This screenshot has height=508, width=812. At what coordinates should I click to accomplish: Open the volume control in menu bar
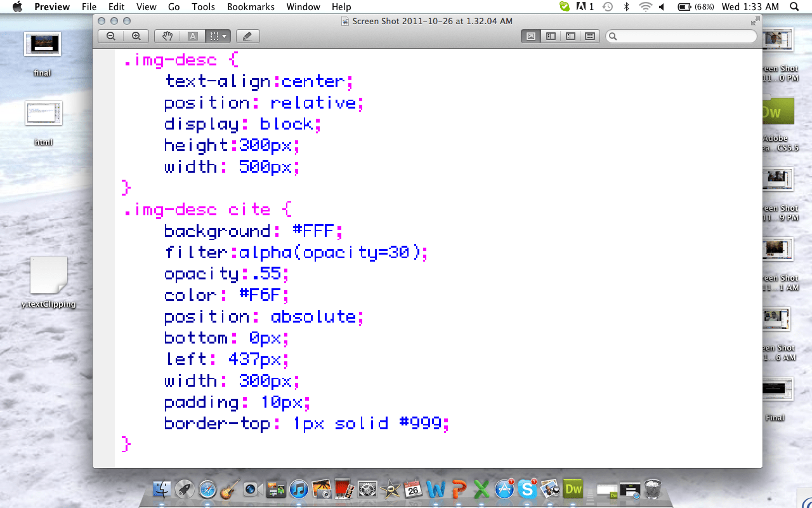tap(662, 7)
